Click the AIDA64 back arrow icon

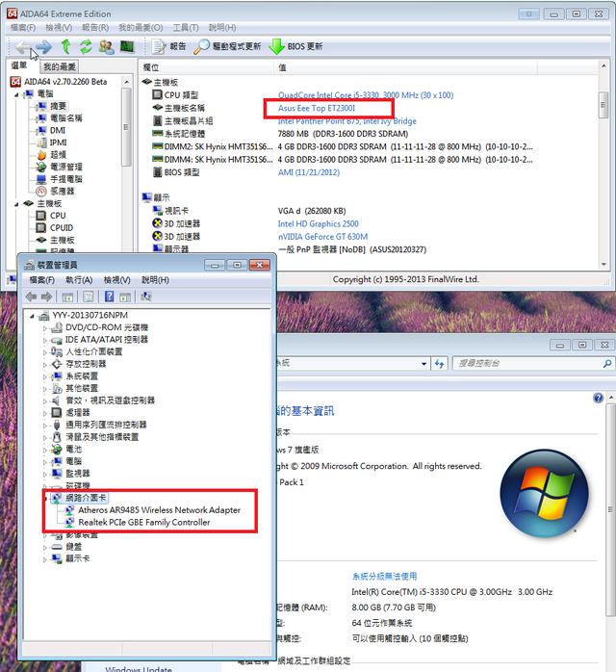tap(23, 46)
